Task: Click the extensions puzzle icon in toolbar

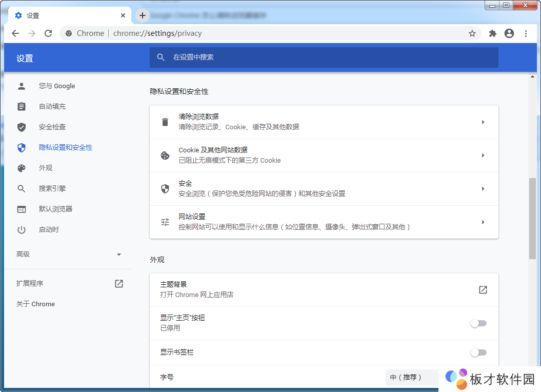Action: point(492,33)
